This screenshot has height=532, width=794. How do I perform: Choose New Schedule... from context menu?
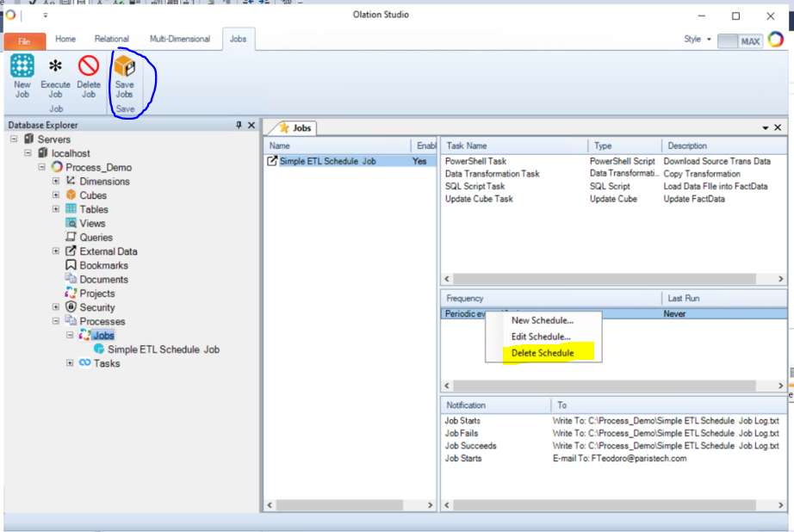pos(543,320)
